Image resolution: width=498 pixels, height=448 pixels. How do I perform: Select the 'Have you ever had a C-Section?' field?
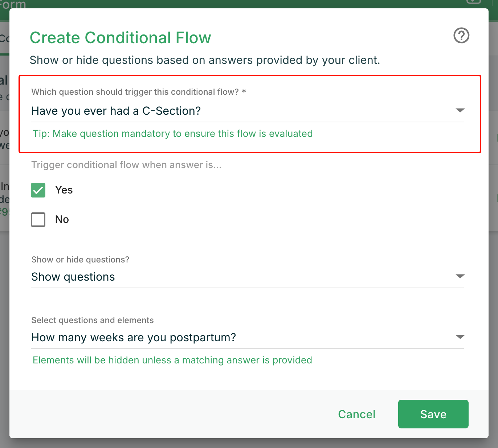tap(116, 111)
